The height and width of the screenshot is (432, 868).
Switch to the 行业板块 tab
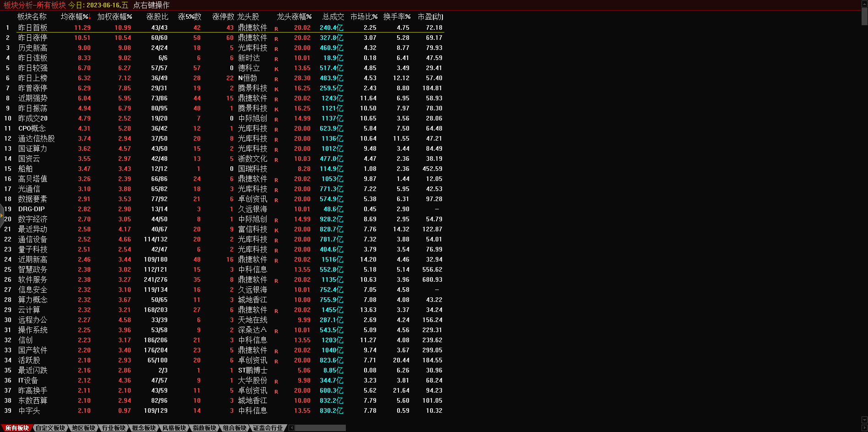[114, 428]
